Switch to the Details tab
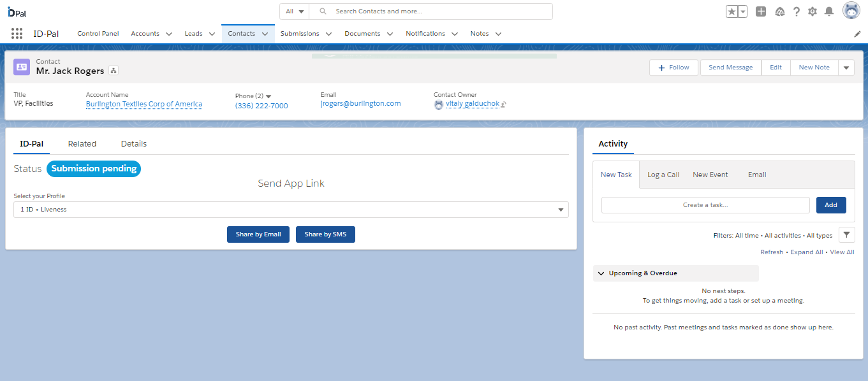This screenshot has height=381, width=868. [x=133, y=143]
